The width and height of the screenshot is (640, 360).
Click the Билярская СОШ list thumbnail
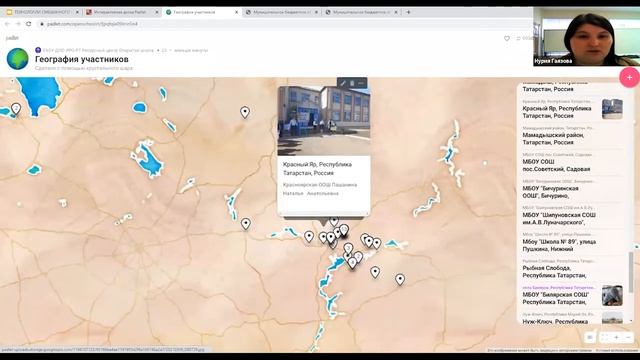(x=612, y=296)
